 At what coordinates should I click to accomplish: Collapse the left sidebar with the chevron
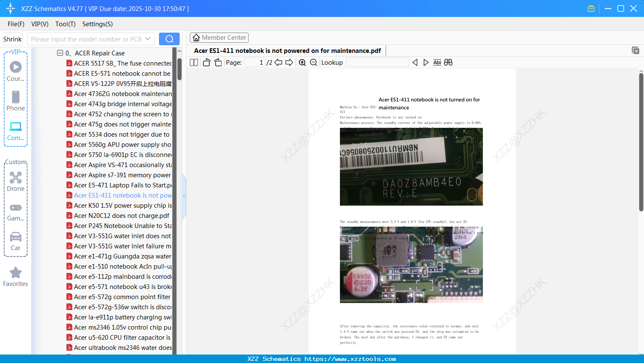tap(184, 195)
